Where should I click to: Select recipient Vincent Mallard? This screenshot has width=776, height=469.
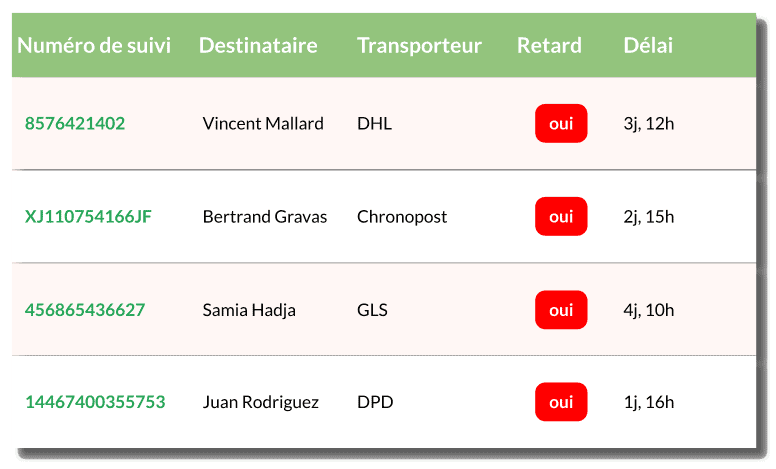click(263, 123)
